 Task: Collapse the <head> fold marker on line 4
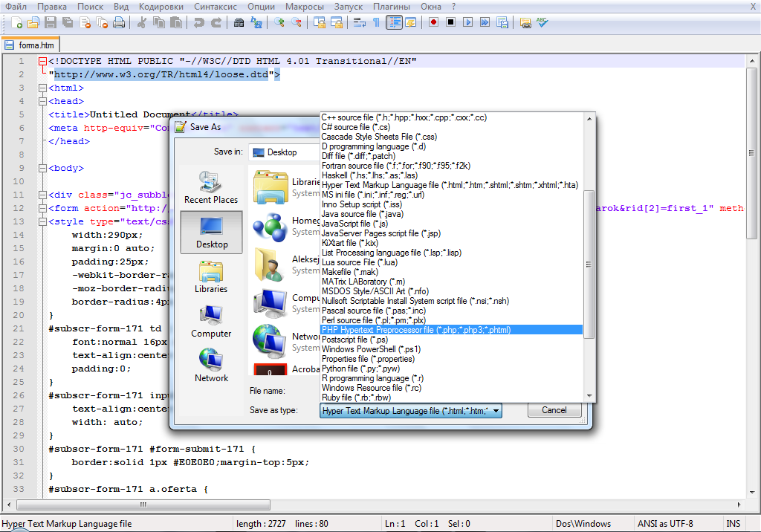tap(42, 102)
